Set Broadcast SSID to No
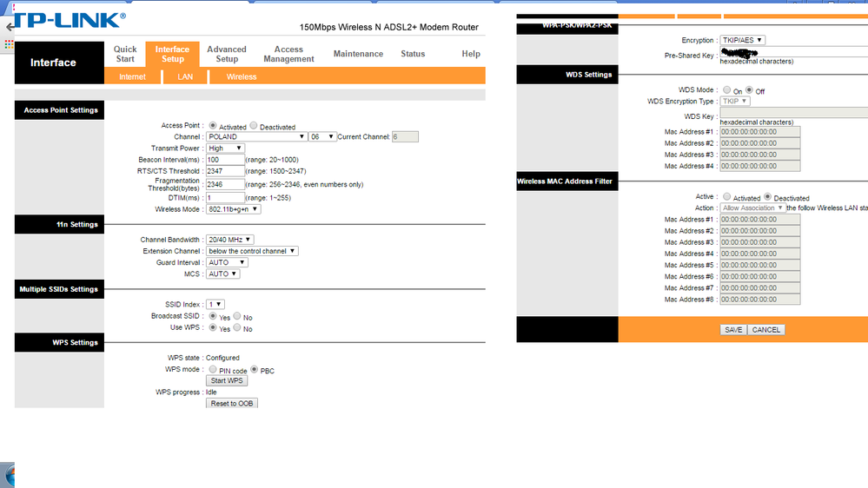This screenshot has width=868, height=488. 238,317
